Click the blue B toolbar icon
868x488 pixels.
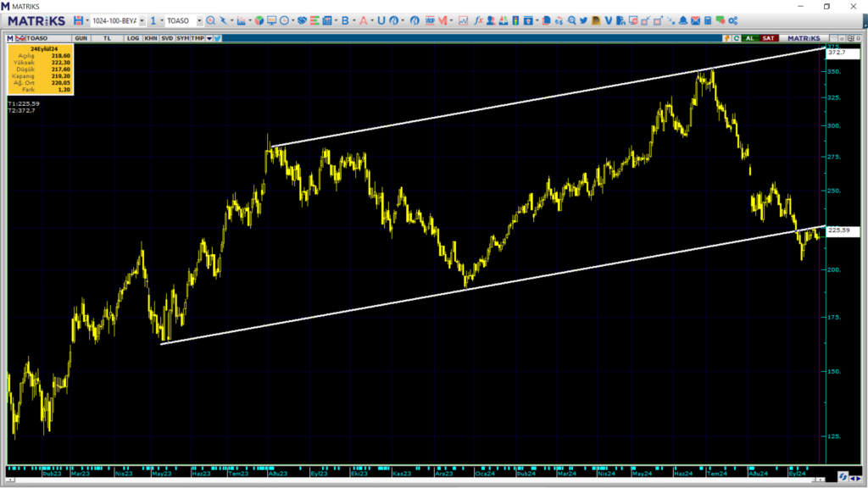coord(345,20)
